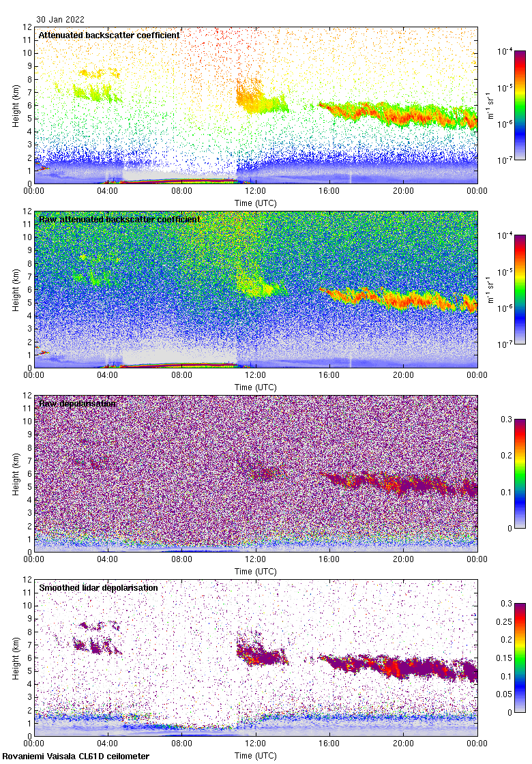Click the colour bar beside Raw attenuated backscatter panel

coord(520,289)
